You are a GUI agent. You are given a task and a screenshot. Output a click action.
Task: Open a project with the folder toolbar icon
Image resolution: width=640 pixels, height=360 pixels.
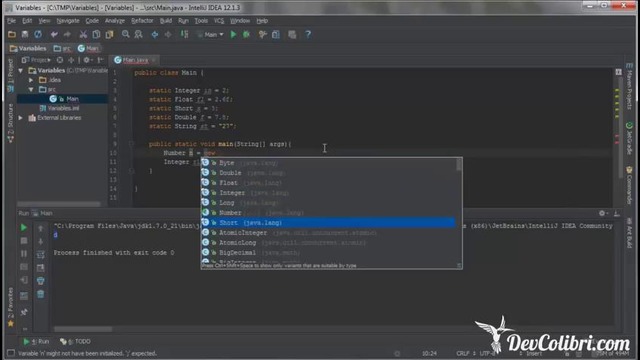point(12,35)
